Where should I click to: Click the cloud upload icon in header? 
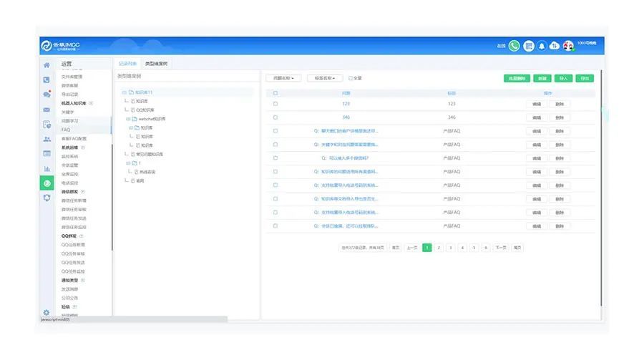point(555,46)
